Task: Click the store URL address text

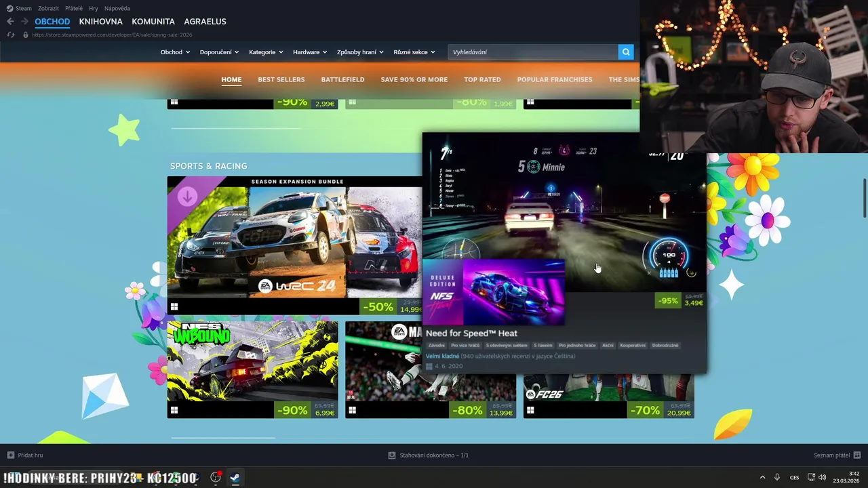Action: tap(112, 35)
